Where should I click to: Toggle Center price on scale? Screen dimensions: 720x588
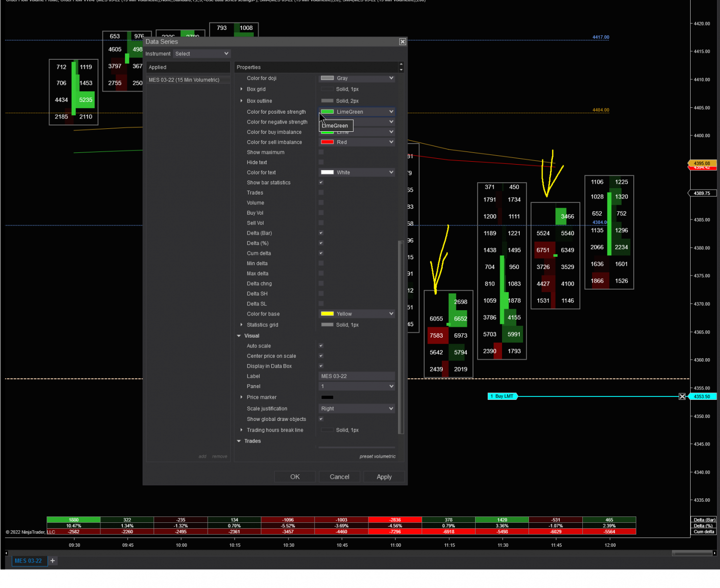tap(321, 356)
